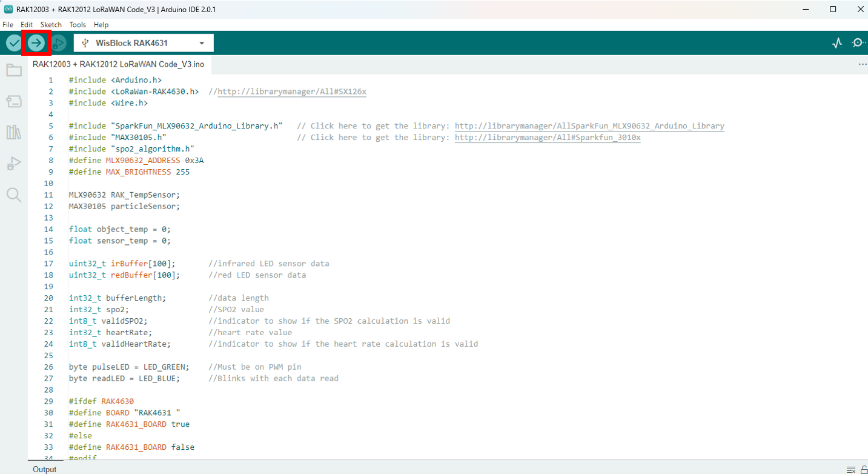The width and height of the screenshot is (868, 474).
Task: Click 'MLX90632 RAK_TempSensor;' line
Action: (x=124, y=195)
